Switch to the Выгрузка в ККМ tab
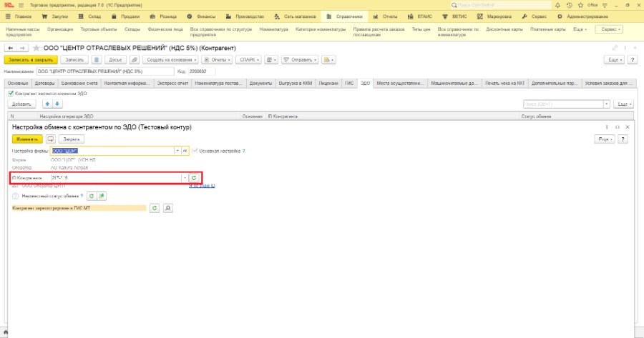Screen dimensions: 644x338 coord(296,84)
